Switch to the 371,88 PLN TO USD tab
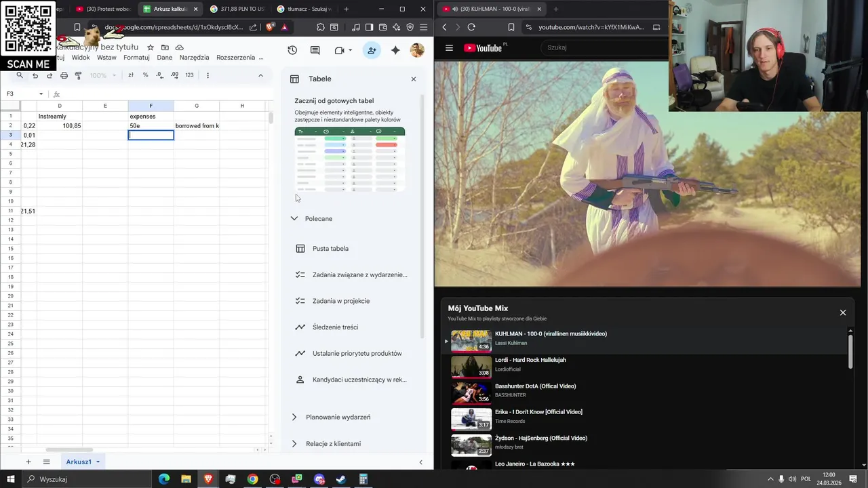Viewport: 868px width, 488px height. 236,9
